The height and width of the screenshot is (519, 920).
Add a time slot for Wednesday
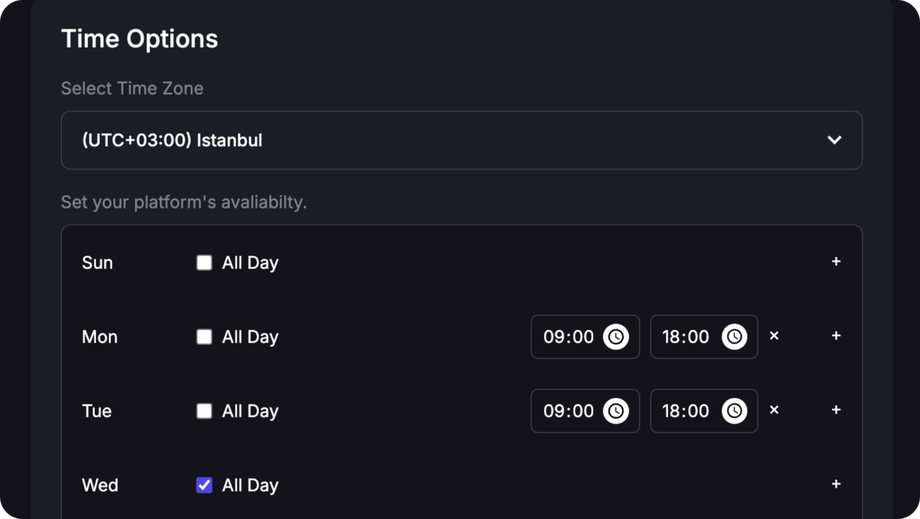[x=836, y=484]
